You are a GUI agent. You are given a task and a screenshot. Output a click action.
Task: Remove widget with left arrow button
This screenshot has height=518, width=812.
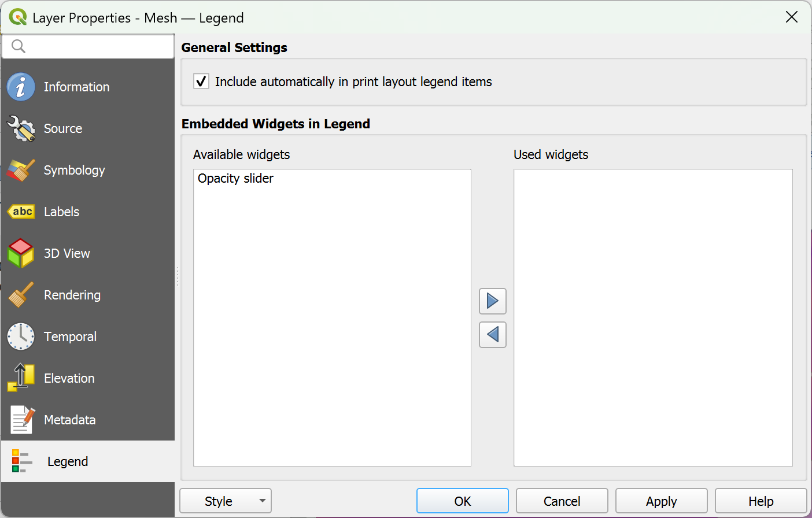pos(492,335)
